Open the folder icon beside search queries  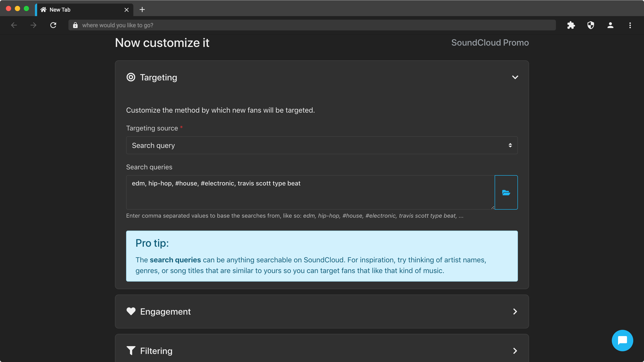pos(506,192)
